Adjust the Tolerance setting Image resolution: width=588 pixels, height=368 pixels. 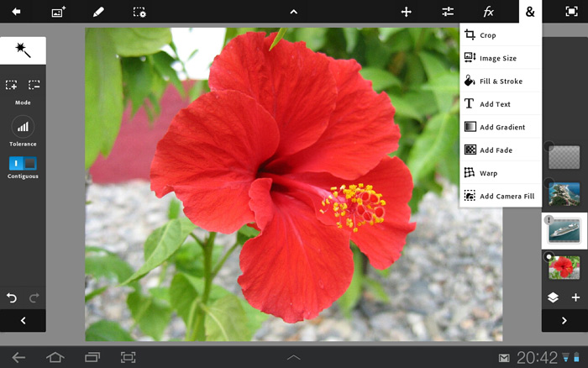point(23,127)
